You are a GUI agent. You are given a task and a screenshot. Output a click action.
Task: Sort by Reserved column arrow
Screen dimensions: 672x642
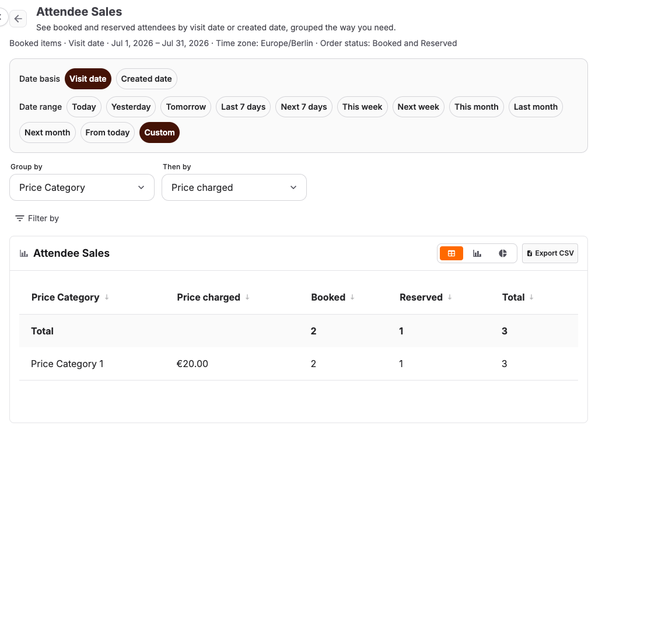tap(450, 297)
